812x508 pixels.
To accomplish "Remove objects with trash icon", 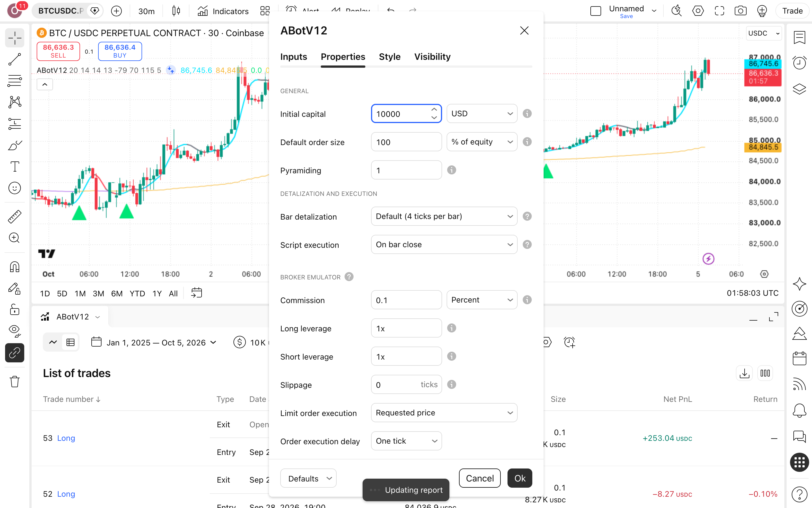I will [x=14, y=382].
